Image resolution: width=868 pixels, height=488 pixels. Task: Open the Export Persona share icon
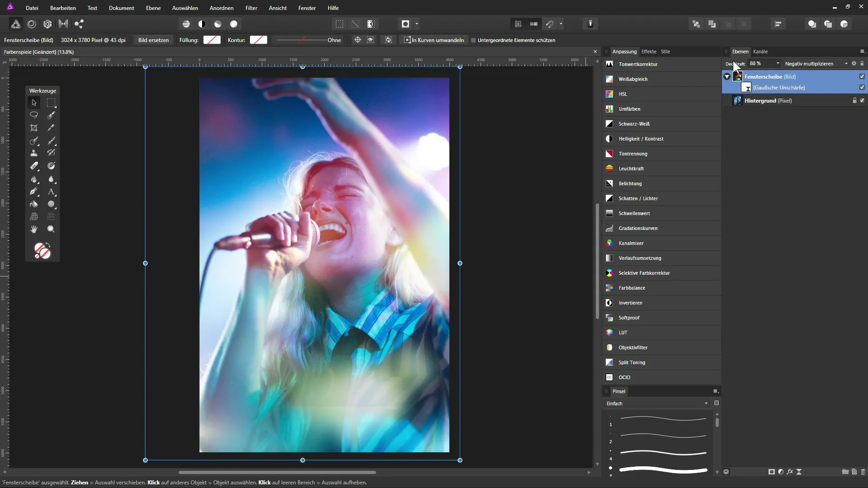click(x=79, y=24)
